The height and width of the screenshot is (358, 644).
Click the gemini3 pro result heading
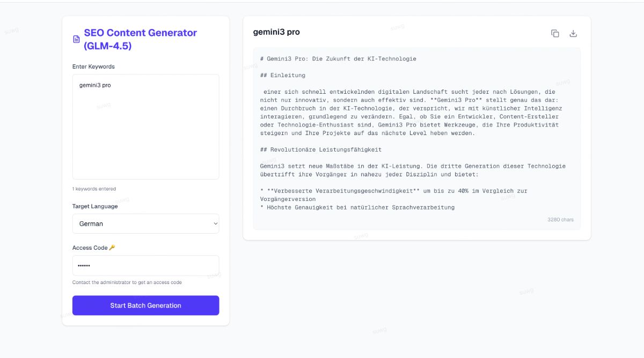coord(276,32)
